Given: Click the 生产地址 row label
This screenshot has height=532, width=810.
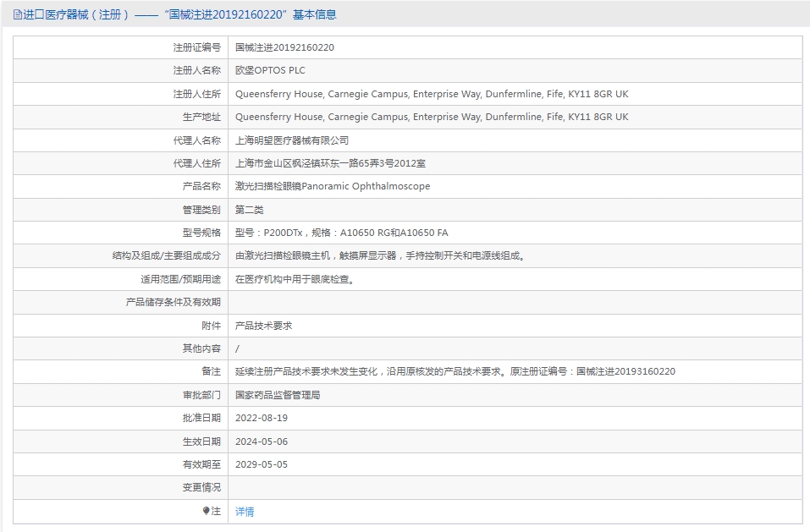Looking at the screenshot, I should click(201, 117).
